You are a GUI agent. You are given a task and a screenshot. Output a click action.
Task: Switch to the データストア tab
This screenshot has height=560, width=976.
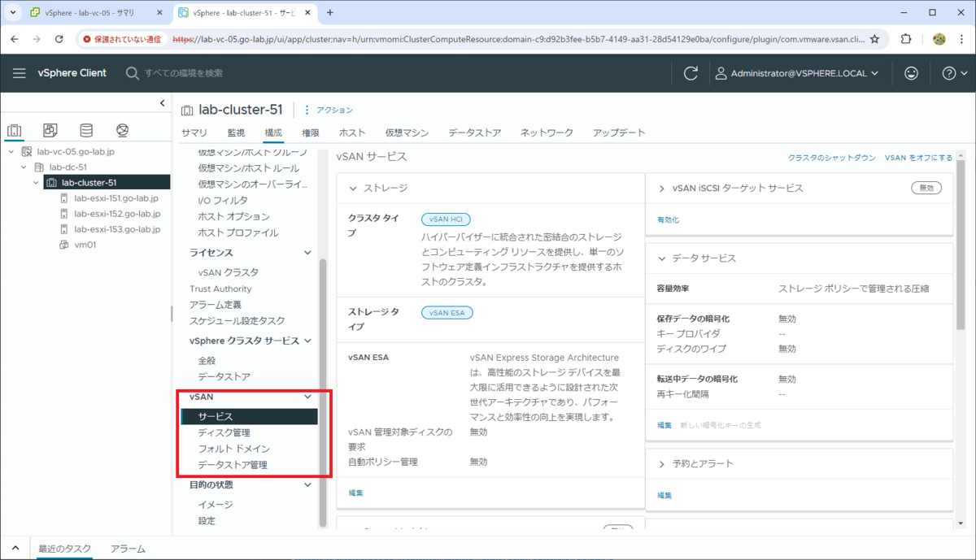click(x=474, y=132)
